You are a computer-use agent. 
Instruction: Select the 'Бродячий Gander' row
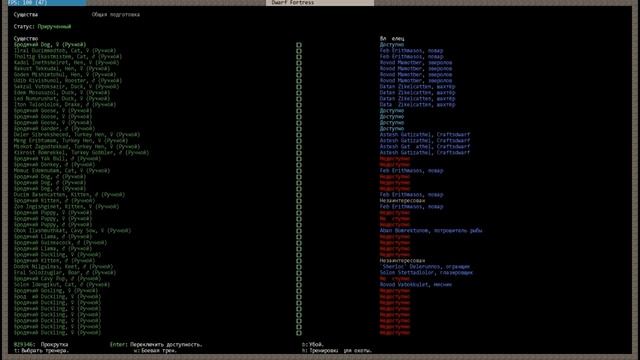[54, 129]
